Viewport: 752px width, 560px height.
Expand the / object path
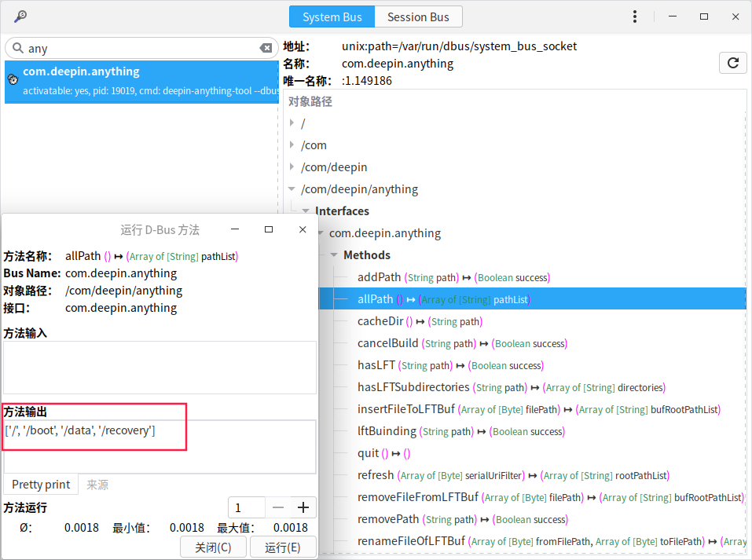click(292, 123)
